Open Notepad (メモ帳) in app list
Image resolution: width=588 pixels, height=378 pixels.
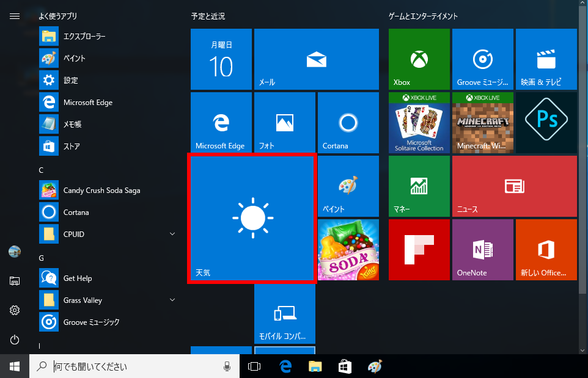click(x=107, y=125)
